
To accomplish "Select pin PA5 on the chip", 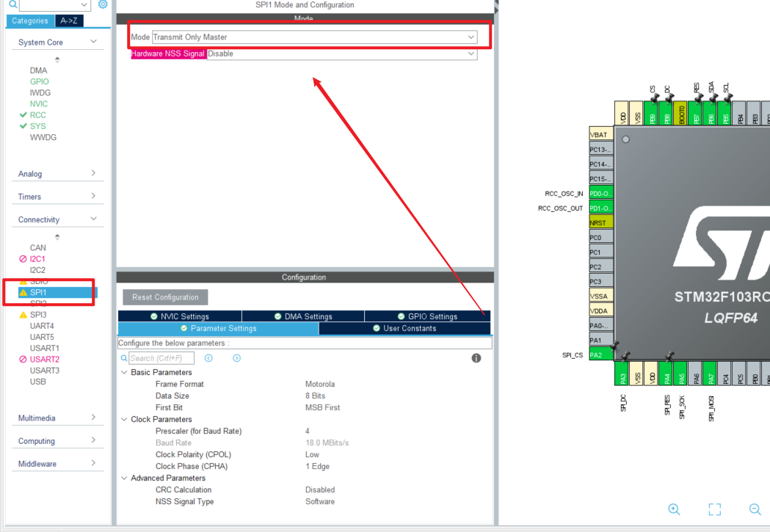I will (680, 373).
